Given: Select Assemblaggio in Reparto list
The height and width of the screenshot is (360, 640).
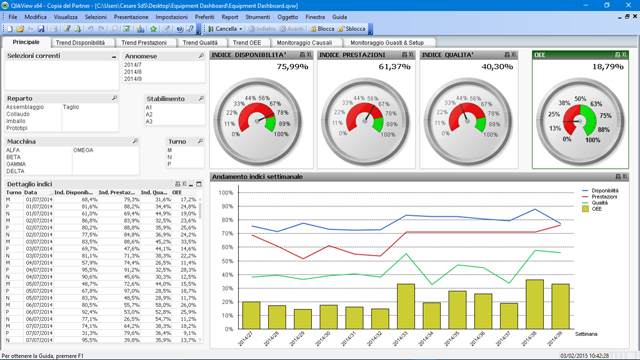Looking at the screenshot, I should pyautogui.click(x=25, y=107).
